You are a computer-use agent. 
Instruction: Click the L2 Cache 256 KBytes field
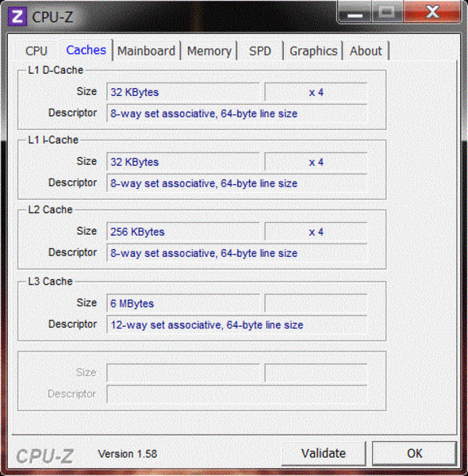[x=183, y=232]
